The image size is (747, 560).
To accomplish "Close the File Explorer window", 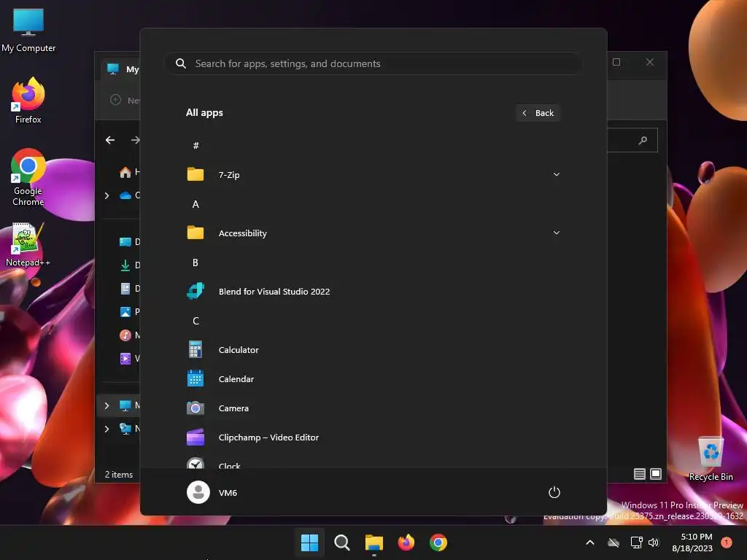I will pyautogui.click(x=650, y=62).
